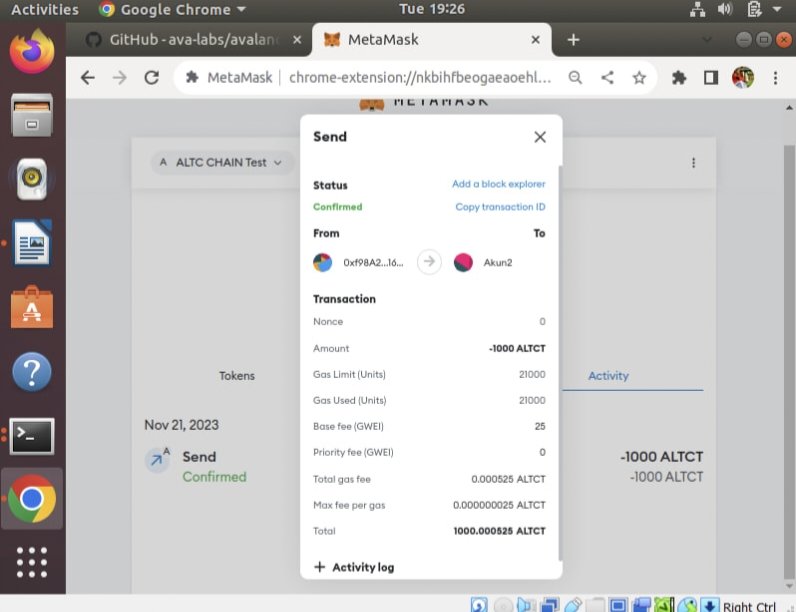Bookmark this page with the star
Screen dimensions: 796x612
pos(639,78)
